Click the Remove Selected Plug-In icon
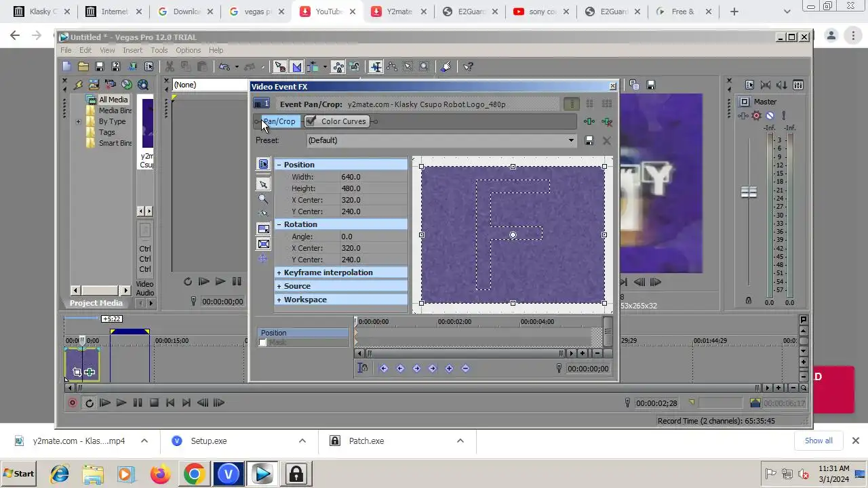This screenshot has width=868, height=488. point(607,121)
